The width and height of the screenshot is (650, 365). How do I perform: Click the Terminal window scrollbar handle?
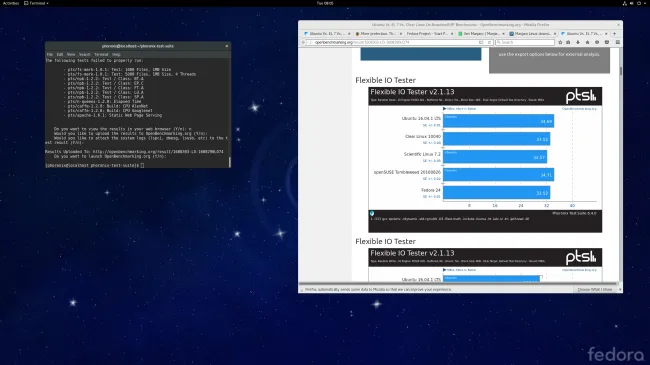(x=230, y=161)
